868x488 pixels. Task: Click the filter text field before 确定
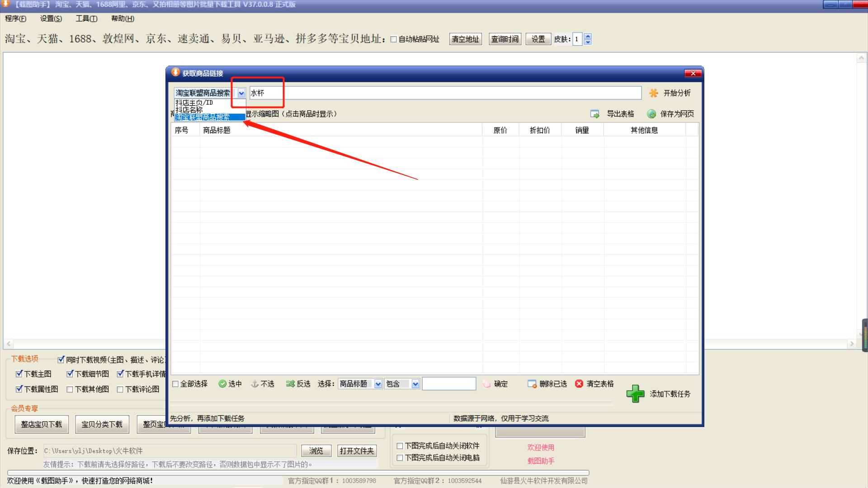449,384
